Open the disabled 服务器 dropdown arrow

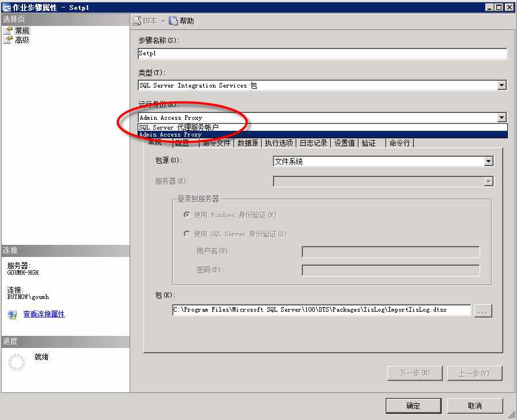(x=489, y=181)
